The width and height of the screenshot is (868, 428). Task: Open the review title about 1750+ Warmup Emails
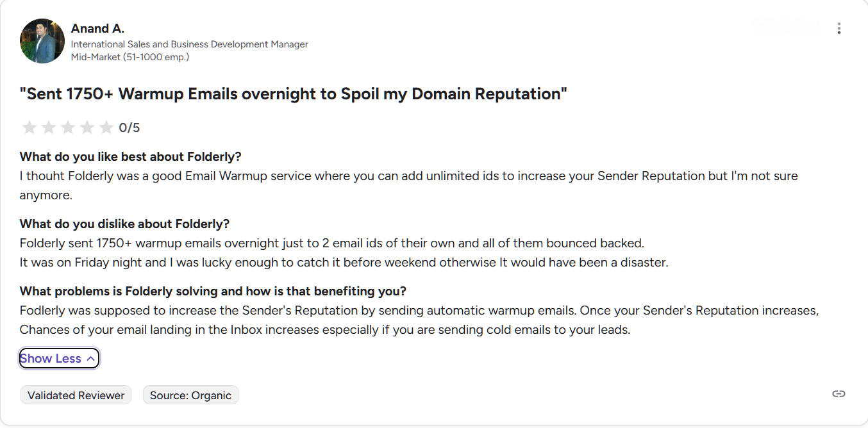click(294, 94)
